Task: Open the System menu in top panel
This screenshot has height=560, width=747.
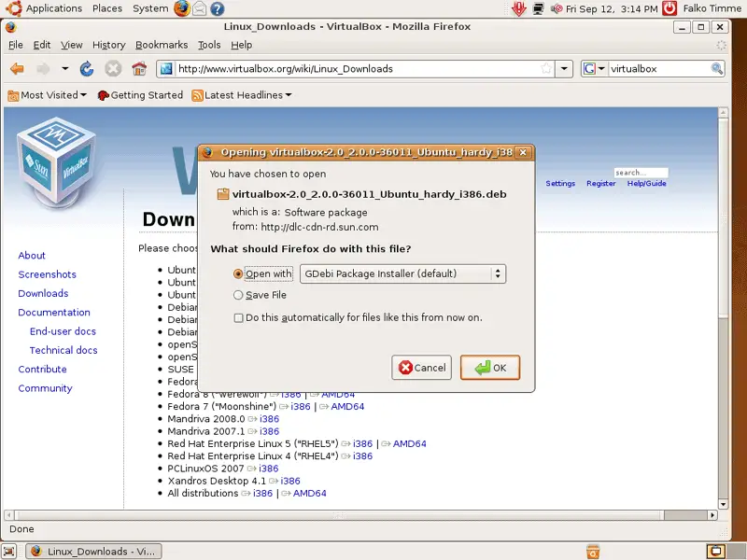Action: [x=150, y=8]
